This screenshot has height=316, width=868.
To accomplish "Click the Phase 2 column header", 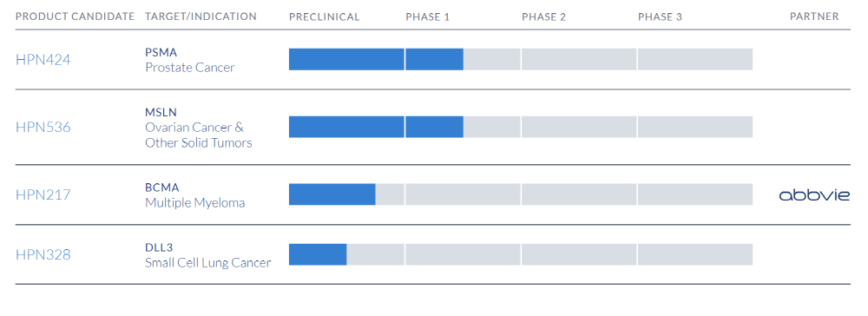I will [x=543, y=16].
